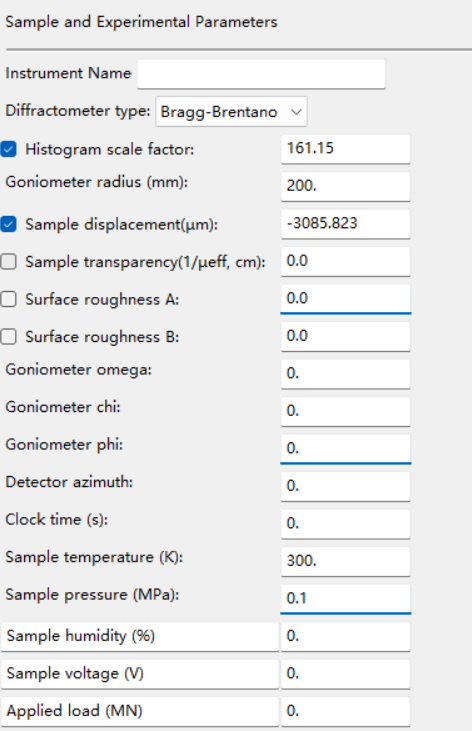This screenshot has width=472, height=731.
Task: Click 'Sample pressure (MPa):' label
Action: 92,595
